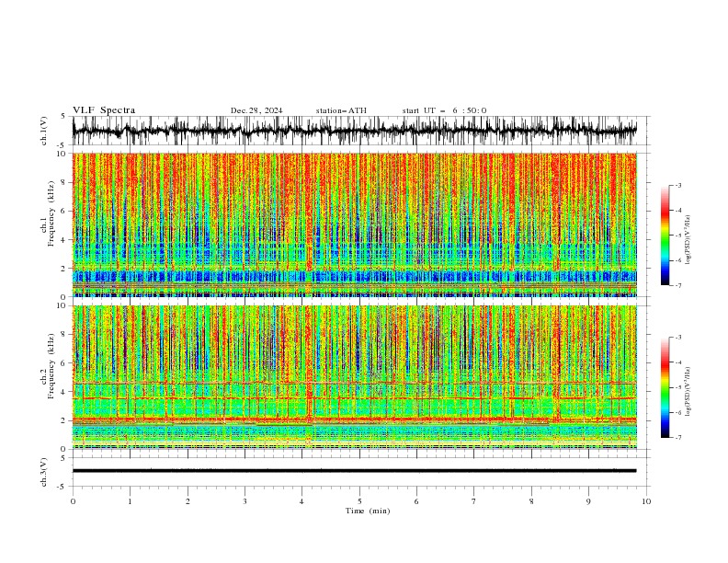Click time-axis tick label "0"
Image resolution: width=728 pixels, height=563 pixels.
(x=73, y=501)
